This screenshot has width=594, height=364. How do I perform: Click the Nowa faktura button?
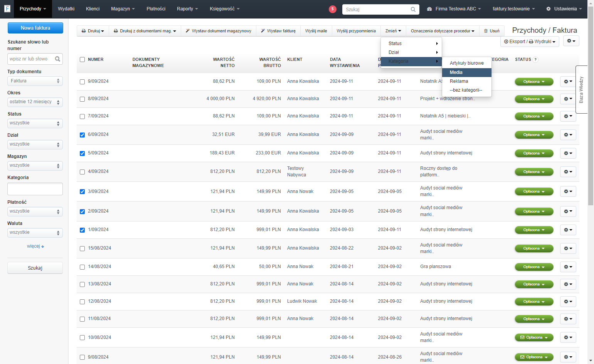pos(35,28)
